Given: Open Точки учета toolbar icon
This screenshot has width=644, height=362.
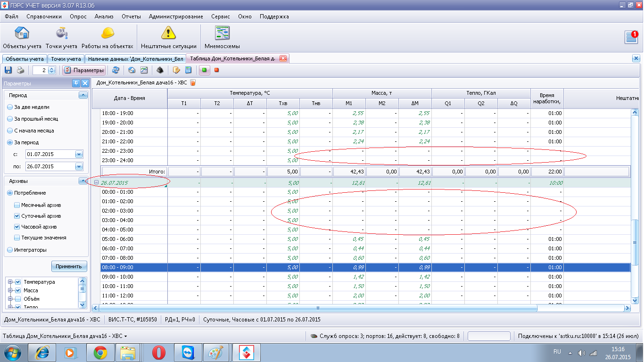Looking at the screenshot, I should tap(61, 38).
